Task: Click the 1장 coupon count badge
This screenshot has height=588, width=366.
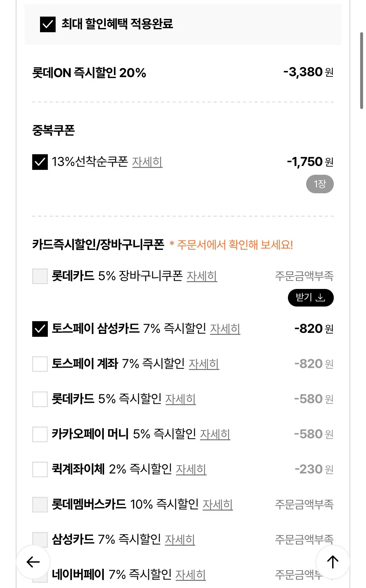Action: tap(320, 184)
